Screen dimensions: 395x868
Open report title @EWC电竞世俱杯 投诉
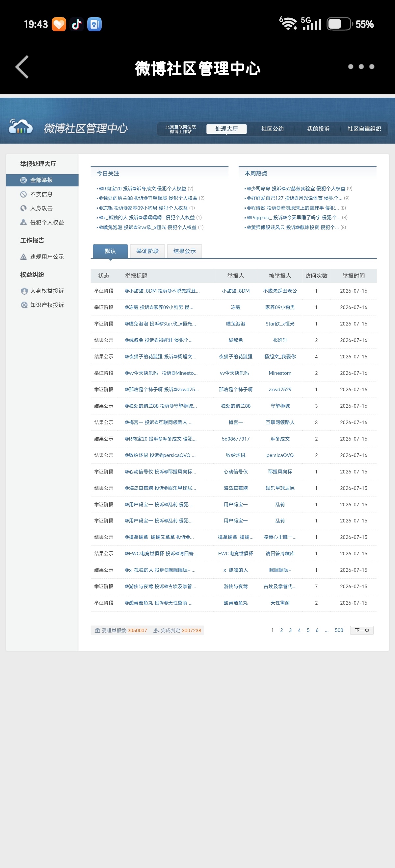click(161, 553)
